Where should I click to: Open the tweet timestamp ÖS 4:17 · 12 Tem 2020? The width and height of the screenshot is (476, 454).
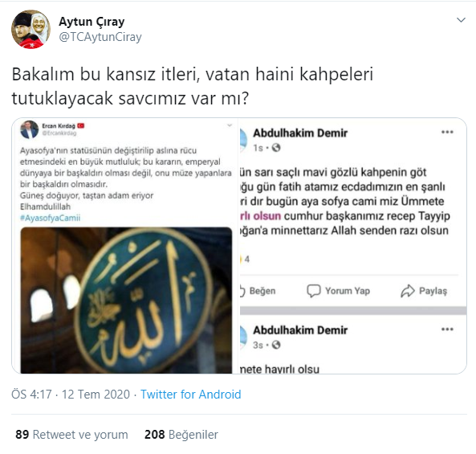point(71,395)
